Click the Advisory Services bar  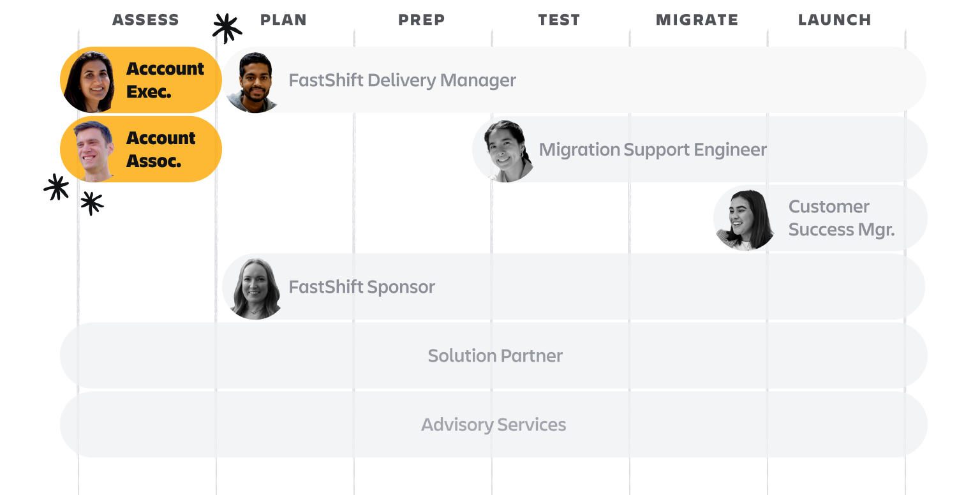[x=493, y=424]
